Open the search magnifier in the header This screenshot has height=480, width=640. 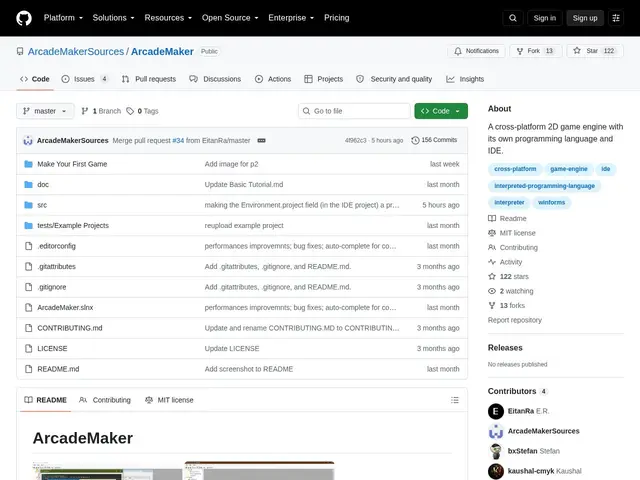point(513,18)
